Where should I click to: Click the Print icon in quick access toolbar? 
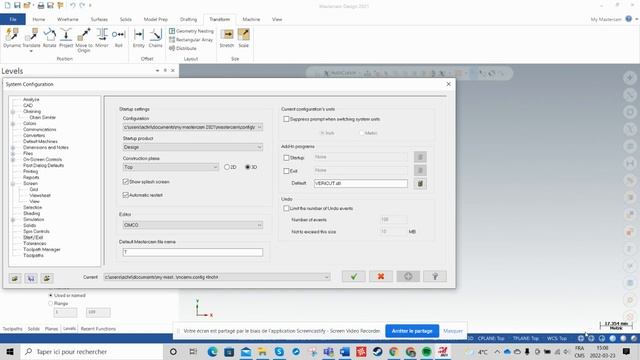click(x=41, y=5)
